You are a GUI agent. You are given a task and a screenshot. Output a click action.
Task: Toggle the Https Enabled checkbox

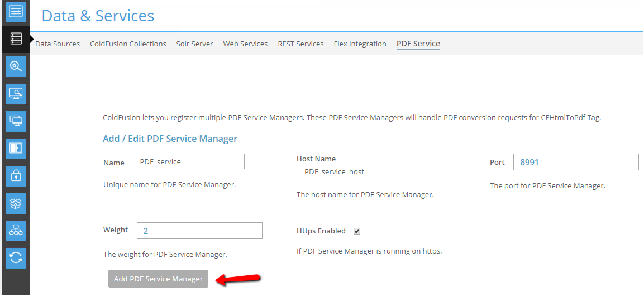(x=357, y=232)
